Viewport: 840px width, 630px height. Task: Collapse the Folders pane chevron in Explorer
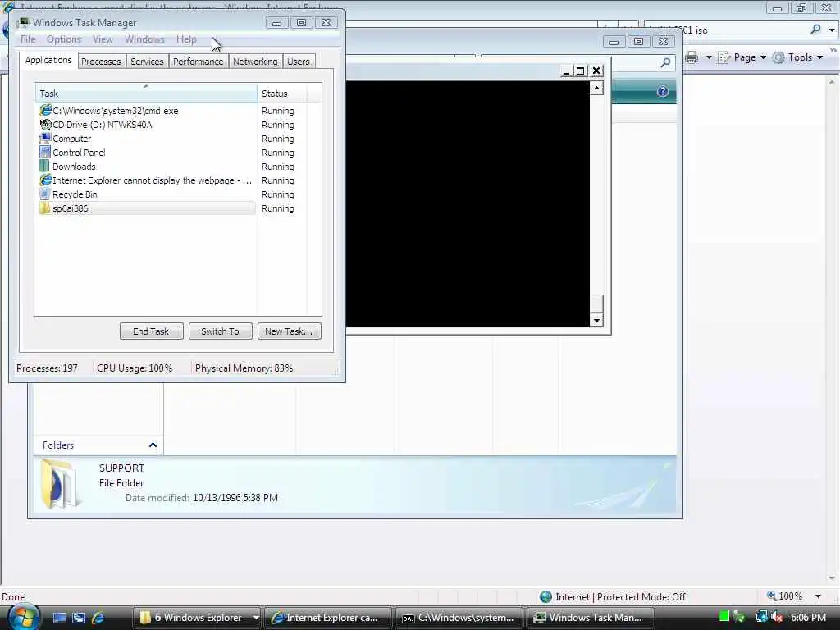click(x=153, y=445)
